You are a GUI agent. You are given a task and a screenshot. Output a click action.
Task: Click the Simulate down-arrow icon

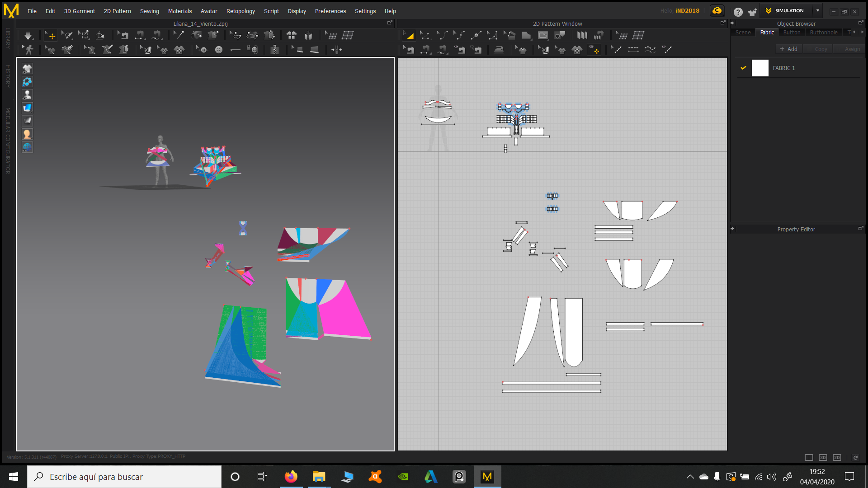tap(28, 35)
